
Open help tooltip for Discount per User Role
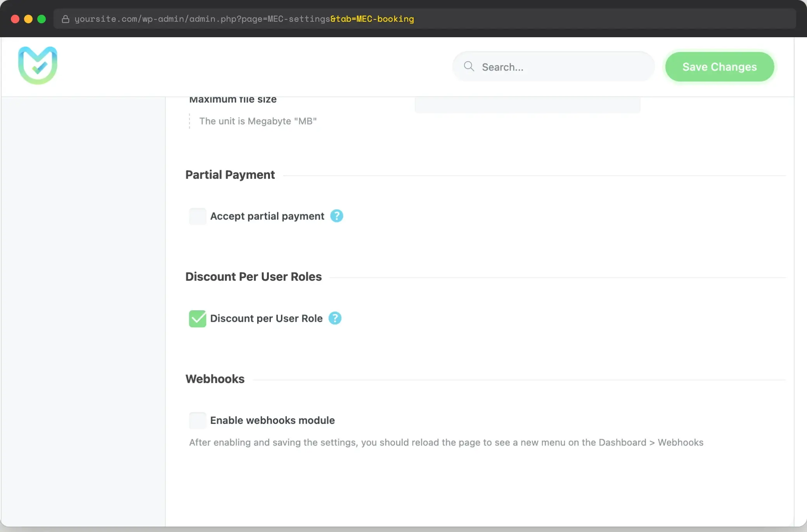point(335,318)
